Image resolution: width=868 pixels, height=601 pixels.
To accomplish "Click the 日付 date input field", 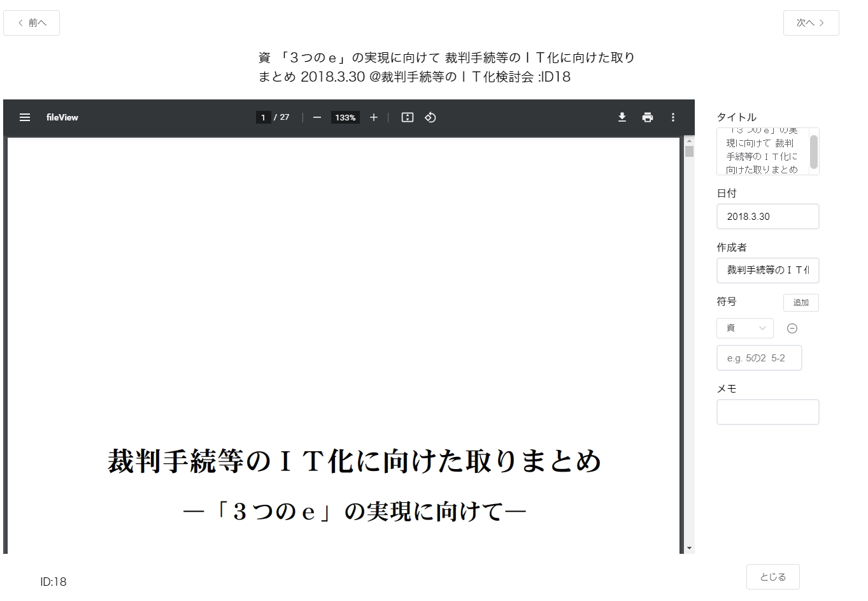I will point(767,217).
